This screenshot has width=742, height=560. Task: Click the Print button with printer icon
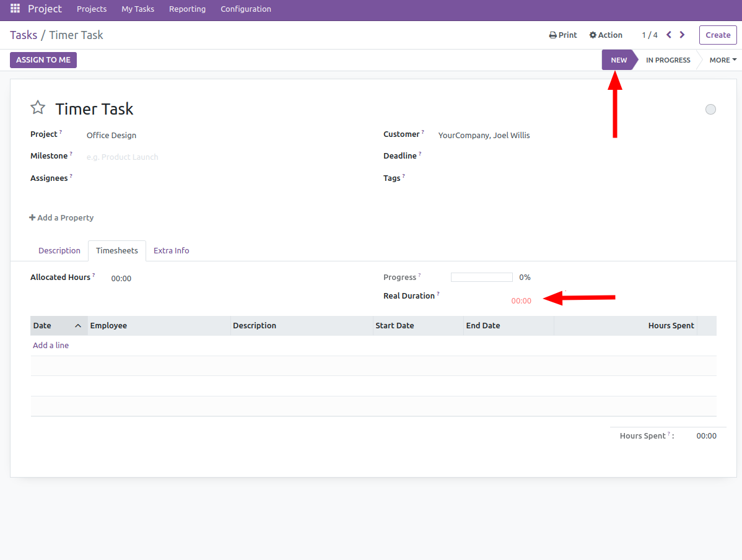(x=562, y=35)
